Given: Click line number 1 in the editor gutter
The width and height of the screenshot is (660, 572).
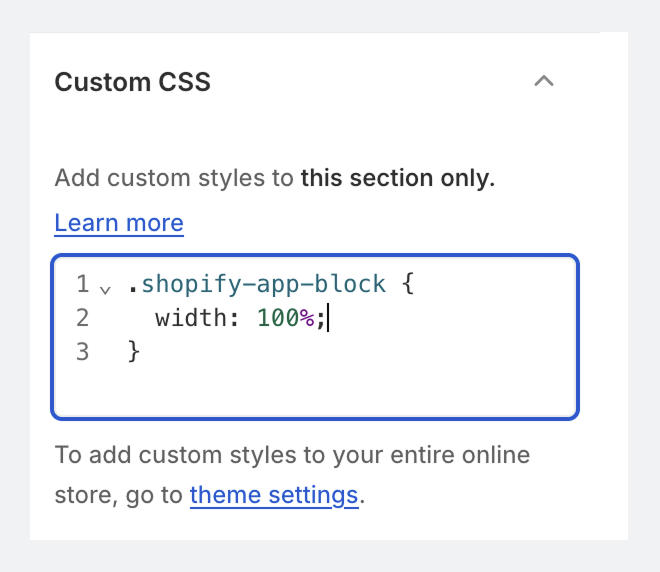Looking at the screenshot, I should click(x=82, y=285).
